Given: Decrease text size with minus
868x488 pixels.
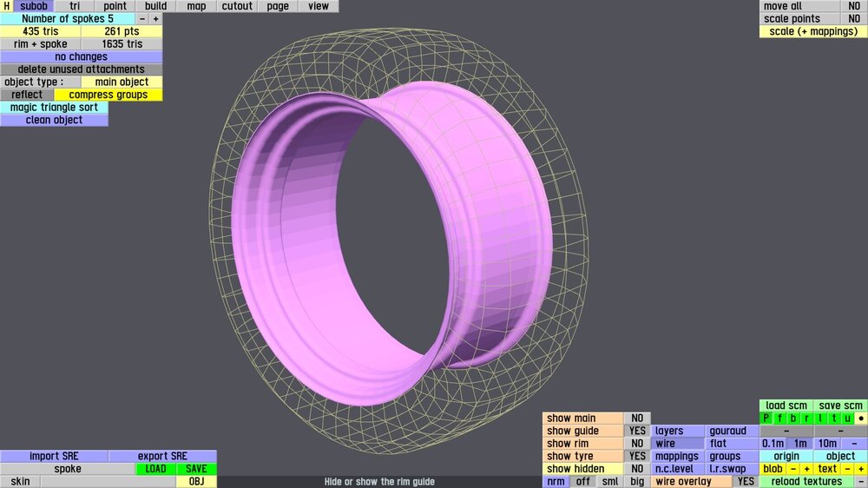Looking at the screenshot, I should coord(847,469).
